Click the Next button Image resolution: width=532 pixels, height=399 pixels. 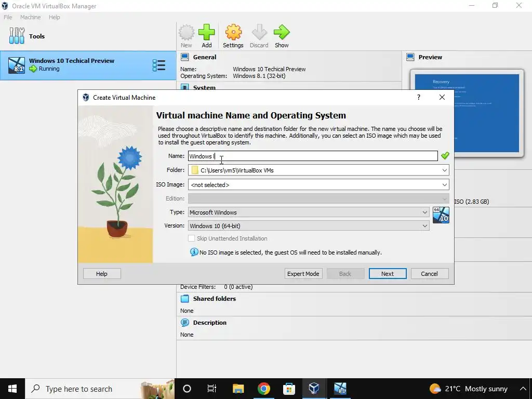tap(388, 274)
